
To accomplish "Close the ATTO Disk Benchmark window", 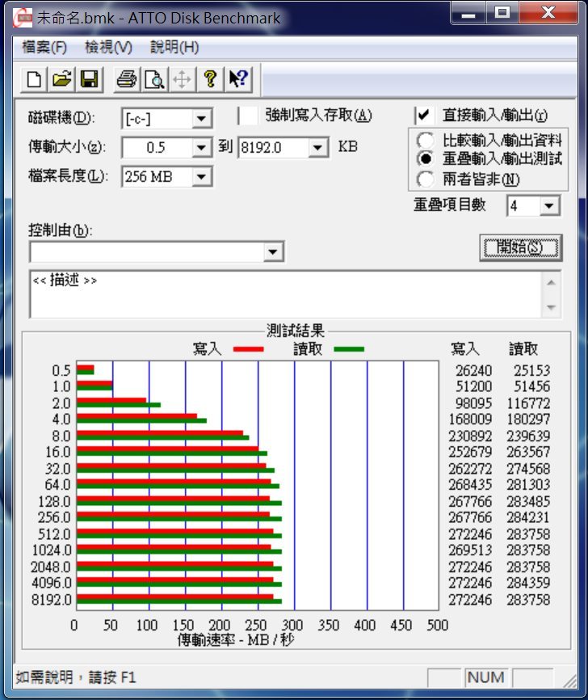I will click(x=548, y=13).
